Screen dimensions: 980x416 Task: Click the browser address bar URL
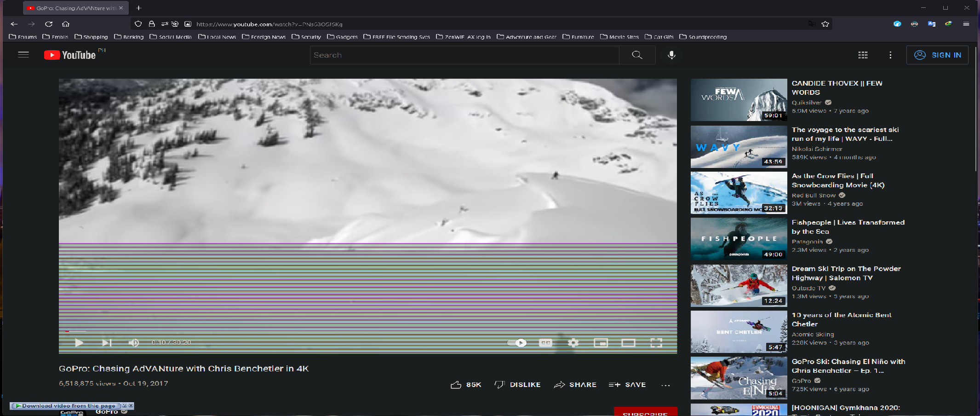tap(269, 24)
